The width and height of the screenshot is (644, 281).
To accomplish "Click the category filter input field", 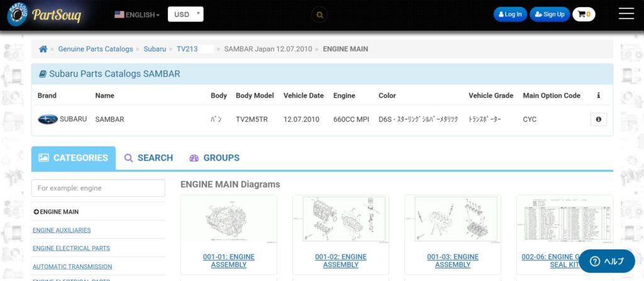I will 98,188.
